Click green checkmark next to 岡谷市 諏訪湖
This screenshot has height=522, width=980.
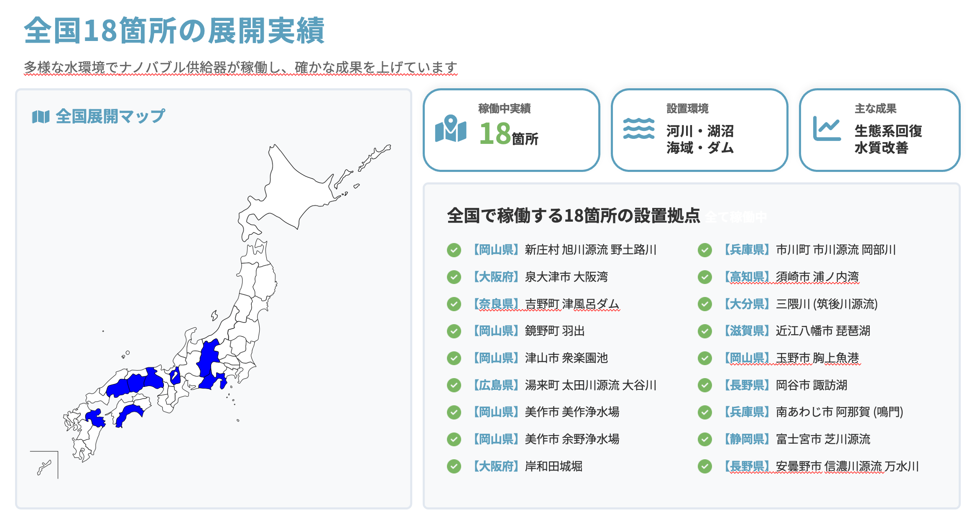pos(704,385)
